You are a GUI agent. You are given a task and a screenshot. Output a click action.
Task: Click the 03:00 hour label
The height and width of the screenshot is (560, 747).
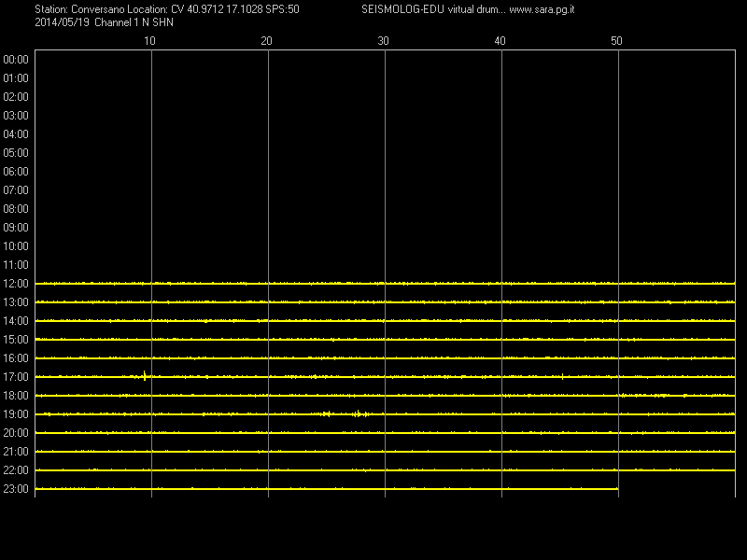[x=16, y=115]
